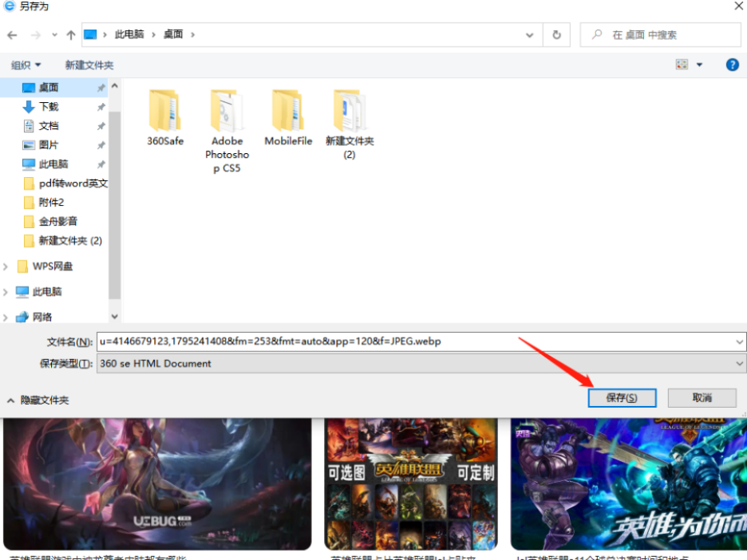Refresh the current folder view
Viewport: 747px width, 560px height.
tap(556, 35)
